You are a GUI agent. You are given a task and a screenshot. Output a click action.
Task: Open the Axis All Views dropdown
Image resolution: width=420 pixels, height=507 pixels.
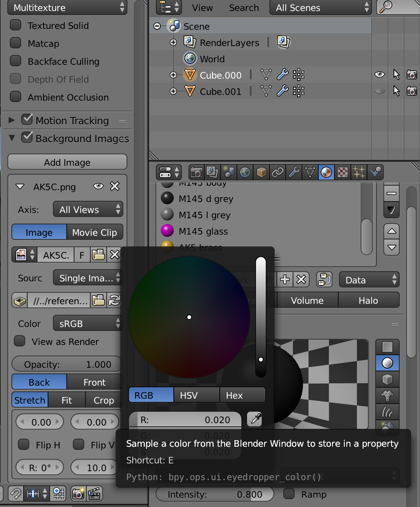pos(88,209)
